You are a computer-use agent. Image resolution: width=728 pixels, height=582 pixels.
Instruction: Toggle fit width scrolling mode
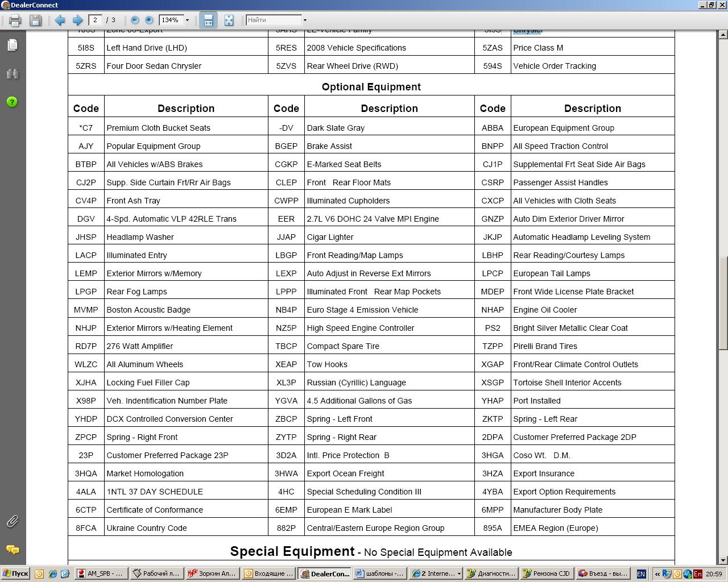pos(208,20)
